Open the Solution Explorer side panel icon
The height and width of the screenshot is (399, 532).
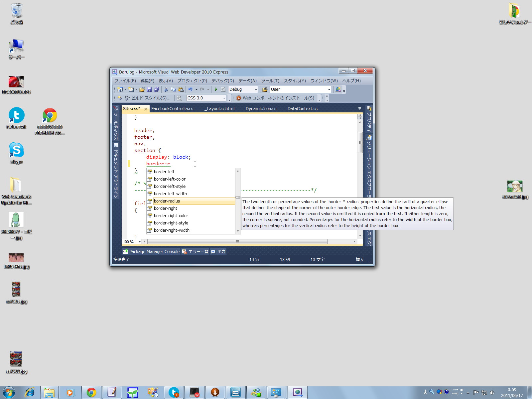tap(369, 137)
